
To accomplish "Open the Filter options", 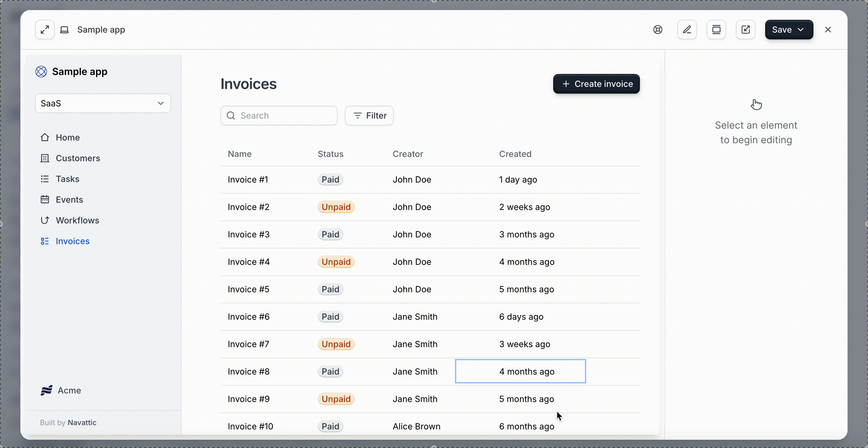I will point(369,116).
